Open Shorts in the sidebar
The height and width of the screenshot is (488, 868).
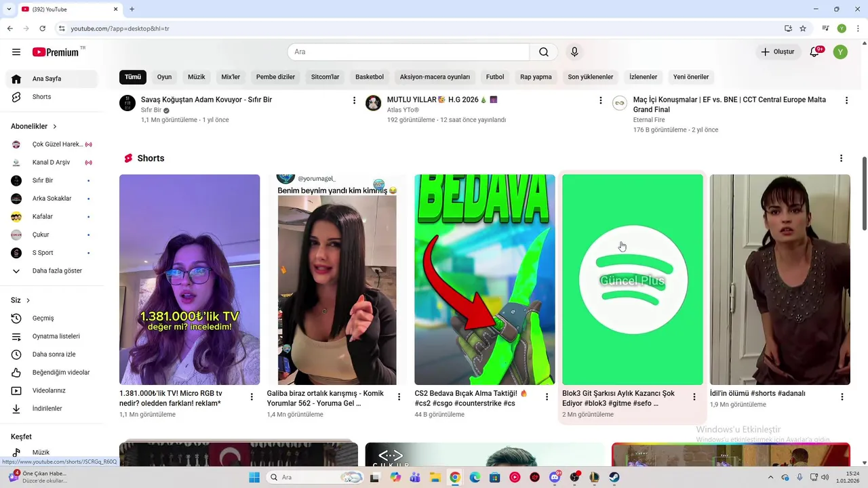pyautogui.click(x=52, y=97)
